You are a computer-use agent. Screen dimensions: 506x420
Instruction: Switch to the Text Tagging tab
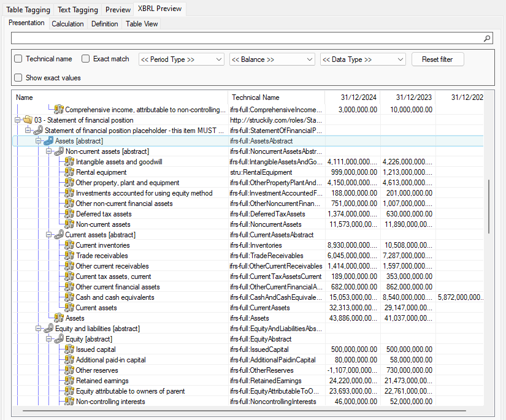(78, 10)
